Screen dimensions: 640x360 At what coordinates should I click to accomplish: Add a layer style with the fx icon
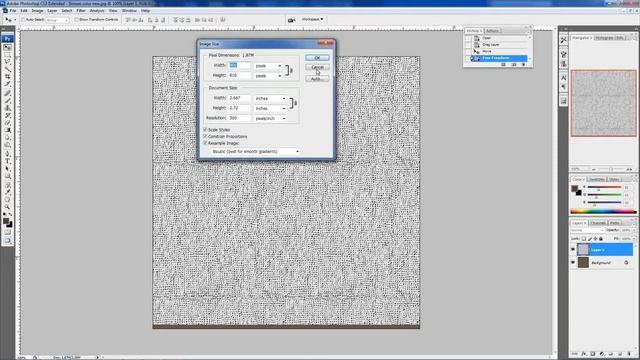click(584, 354)
